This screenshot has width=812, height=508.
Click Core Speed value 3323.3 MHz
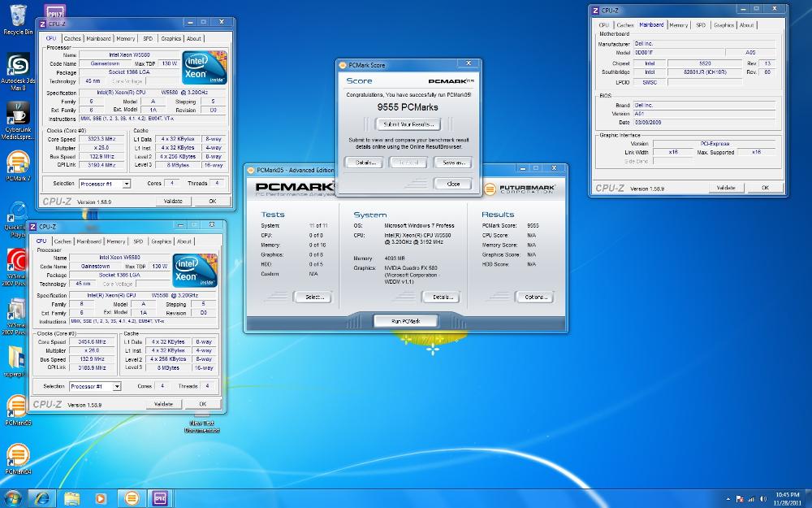(101, 140)
